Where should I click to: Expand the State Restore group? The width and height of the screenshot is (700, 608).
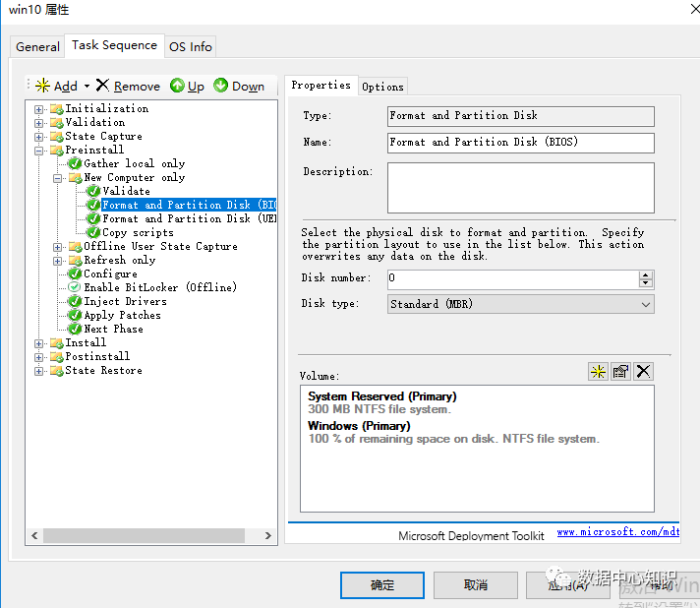39,371
